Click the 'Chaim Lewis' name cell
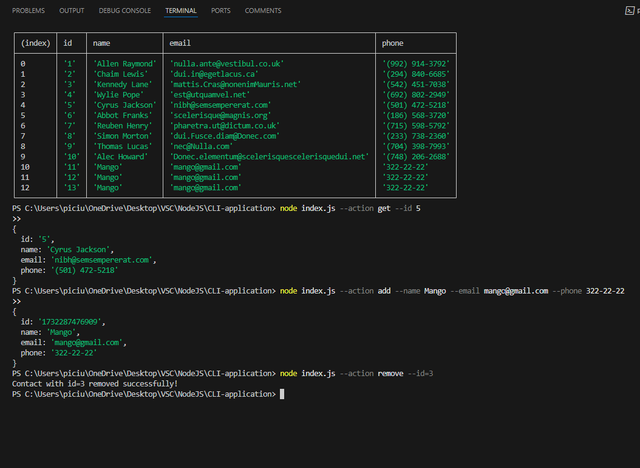The width and height of the screenshot is (640, 468). [121, 74]
